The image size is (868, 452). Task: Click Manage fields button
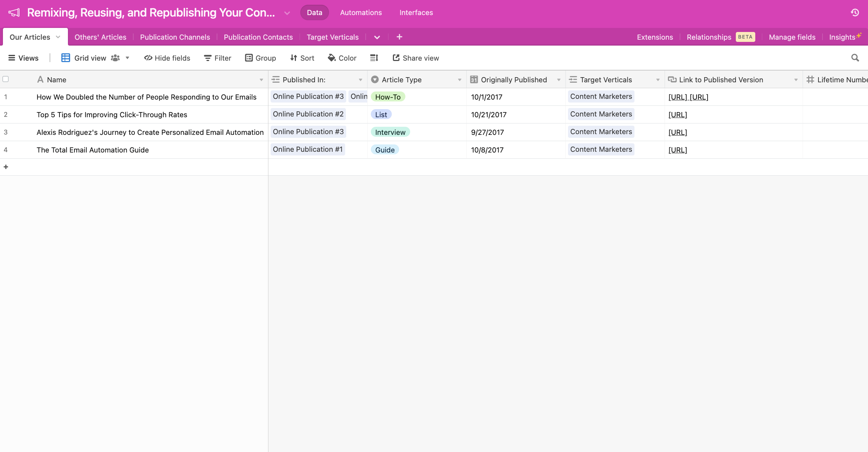[792, 37]
